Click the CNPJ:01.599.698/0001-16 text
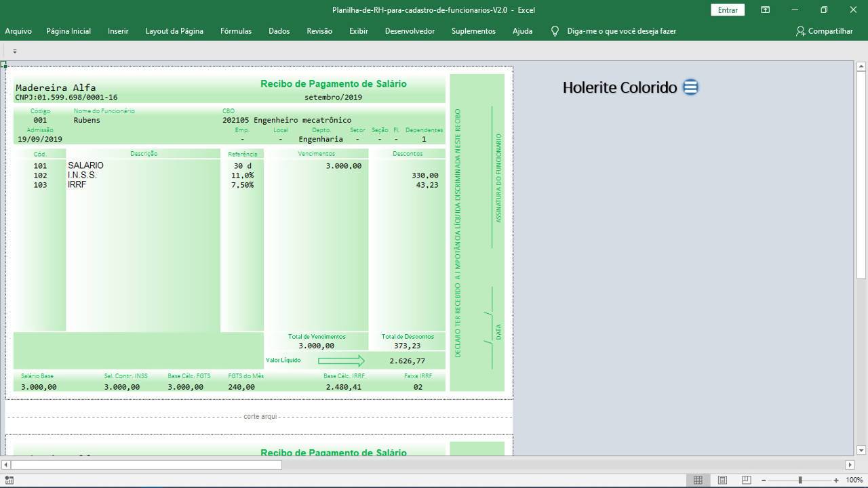 click(66, 98)
